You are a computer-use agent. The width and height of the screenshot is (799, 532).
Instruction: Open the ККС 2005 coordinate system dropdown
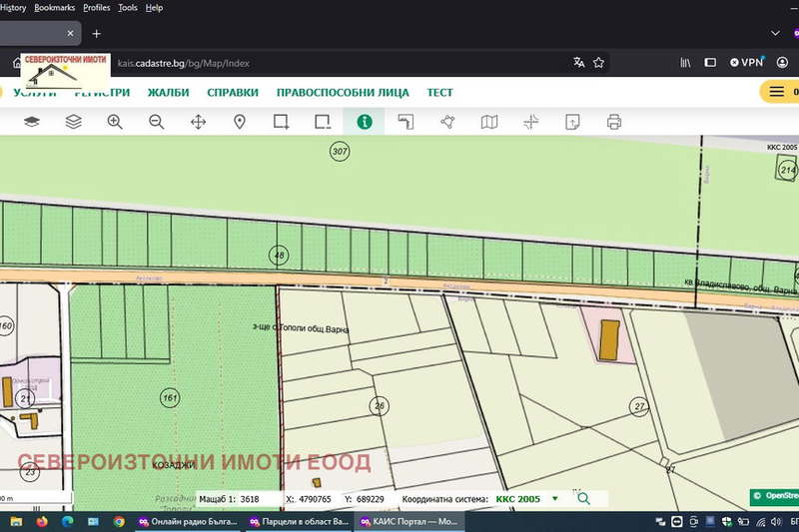click(526, 499)
